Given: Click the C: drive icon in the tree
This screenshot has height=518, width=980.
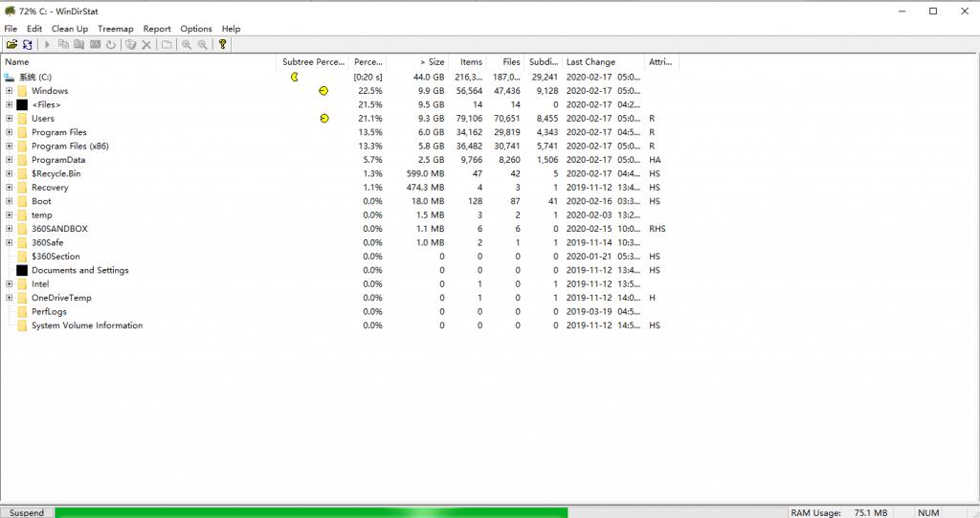Looking at the screenshot, I should pyautogui.click(x=9, y=77).
